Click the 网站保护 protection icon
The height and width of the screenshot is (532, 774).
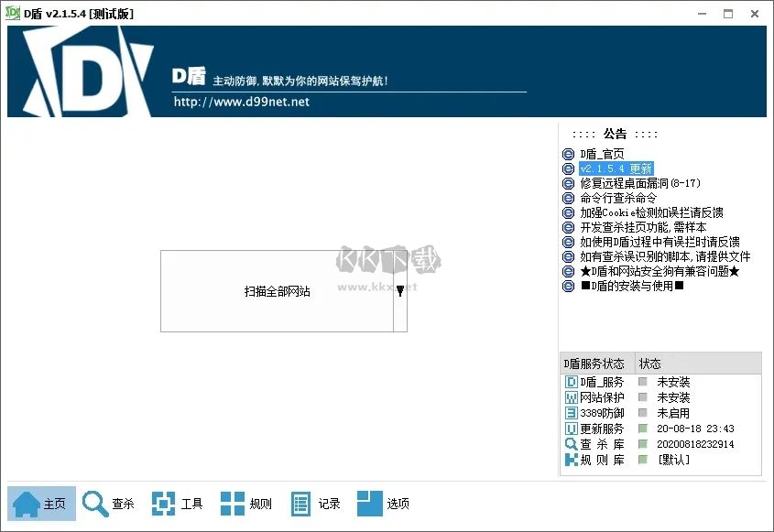pyautogui.click(x=571, y=396)
